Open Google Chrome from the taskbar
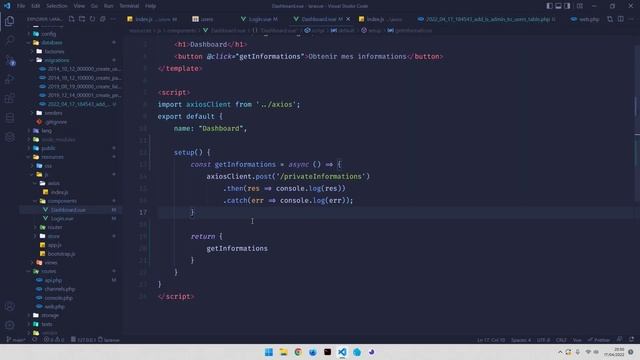The image size is (640, 360). [298, 352]
